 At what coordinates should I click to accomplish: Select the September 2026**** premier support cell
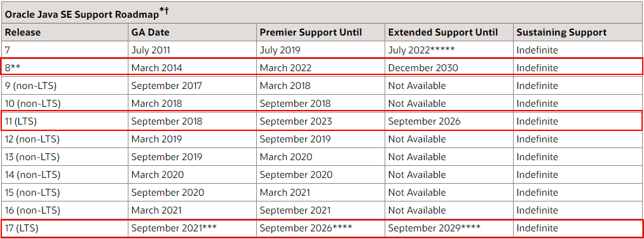click(x=321, y=228)
